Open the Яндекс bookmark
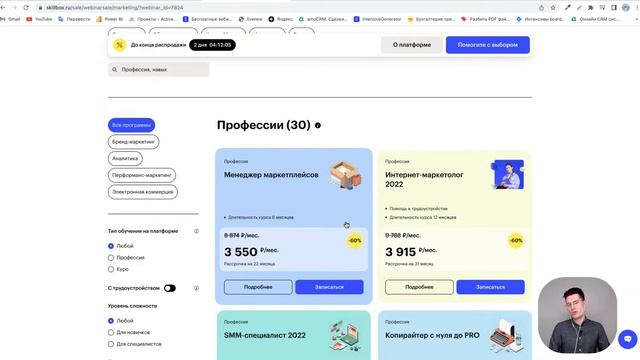 [280, 19]
